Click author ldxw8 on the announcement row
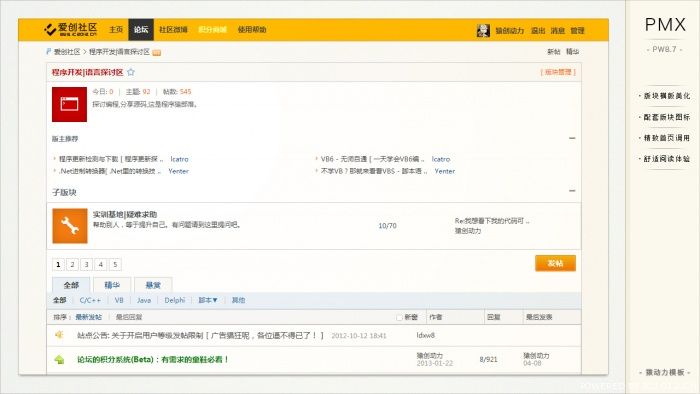This screenshot has width=700, height=394. (425, 335)
